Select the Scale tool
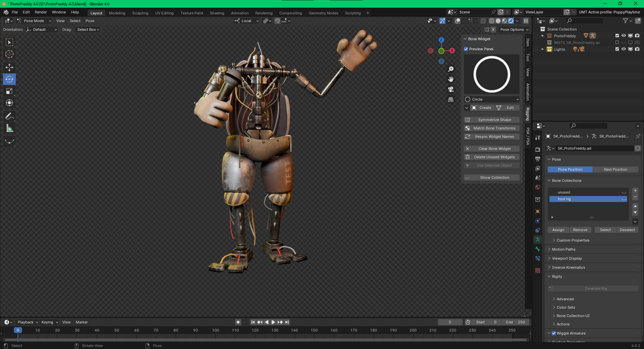This screenshot has width=644, height=349. (9, 91)
